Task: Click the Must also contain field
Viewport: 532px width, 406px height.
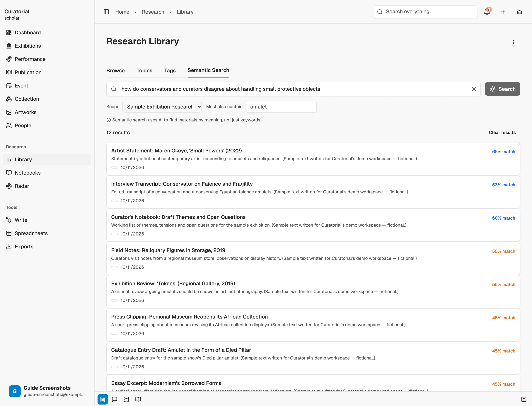Action: [281, 107]
